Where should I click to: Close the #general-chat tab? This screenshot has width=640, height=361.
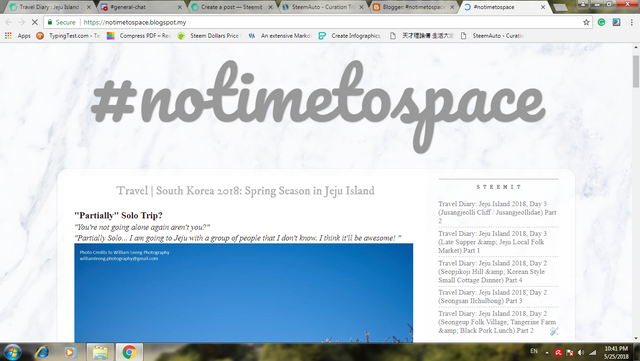180,7
